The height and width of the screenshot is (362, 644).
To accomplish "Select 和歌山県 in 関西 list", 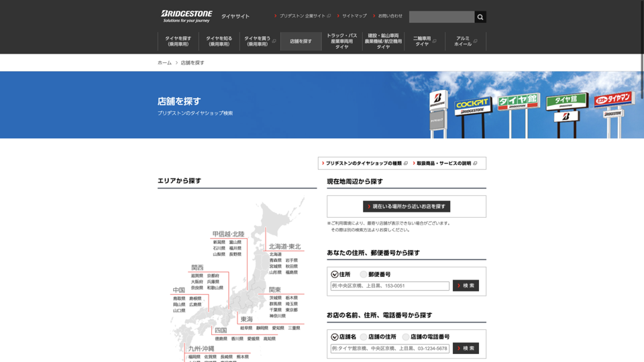I will [x=215, y=288].
